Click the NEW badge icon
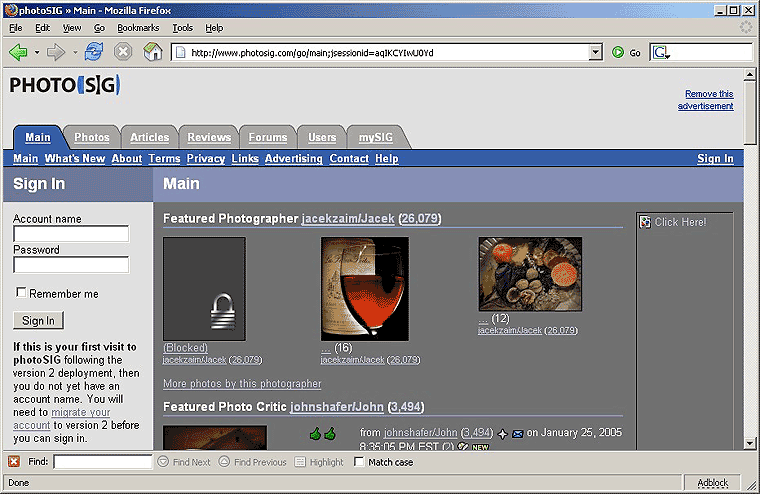This screenshot has height=494, width=760. pos(480,447)
